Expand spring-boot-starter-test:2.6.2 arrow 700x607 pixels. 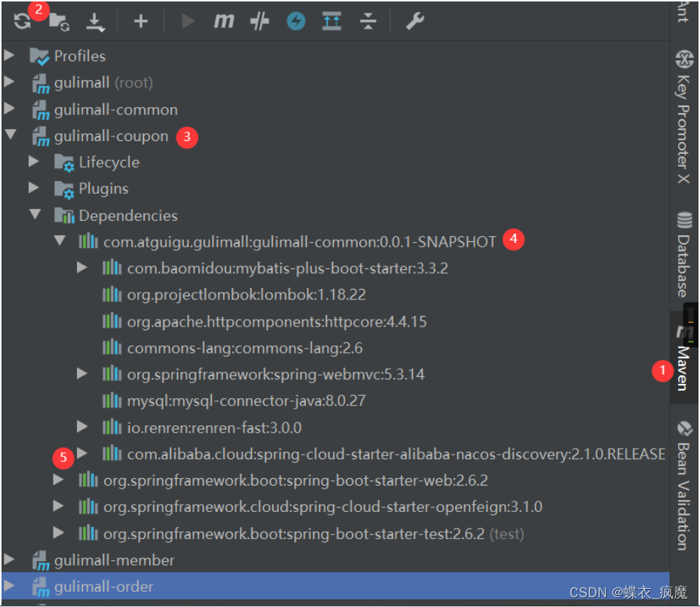(58, 533)
